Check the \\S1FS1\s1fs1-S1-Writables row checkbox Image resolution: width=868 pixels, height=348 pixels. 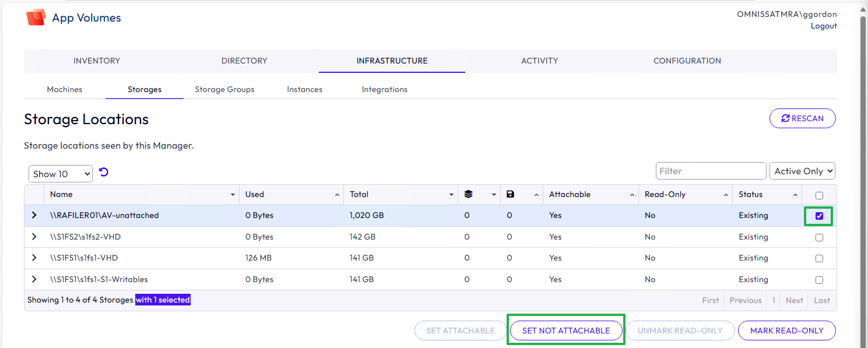click(x=819, y=280)
